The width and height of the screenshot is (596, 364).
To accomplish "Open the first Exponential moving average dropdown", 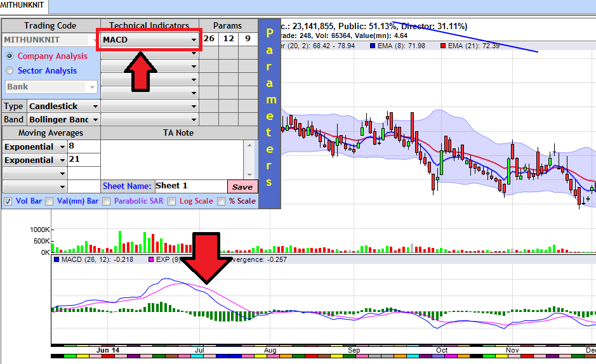I will pos(35,146).
